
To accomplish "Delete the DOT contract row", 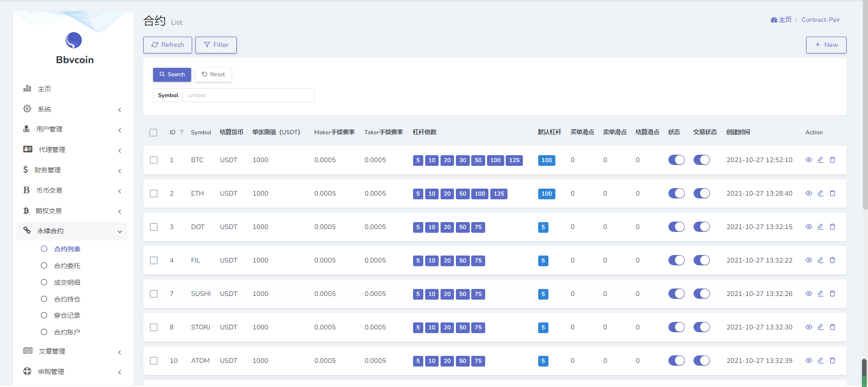I will click(x=833, y=227).
